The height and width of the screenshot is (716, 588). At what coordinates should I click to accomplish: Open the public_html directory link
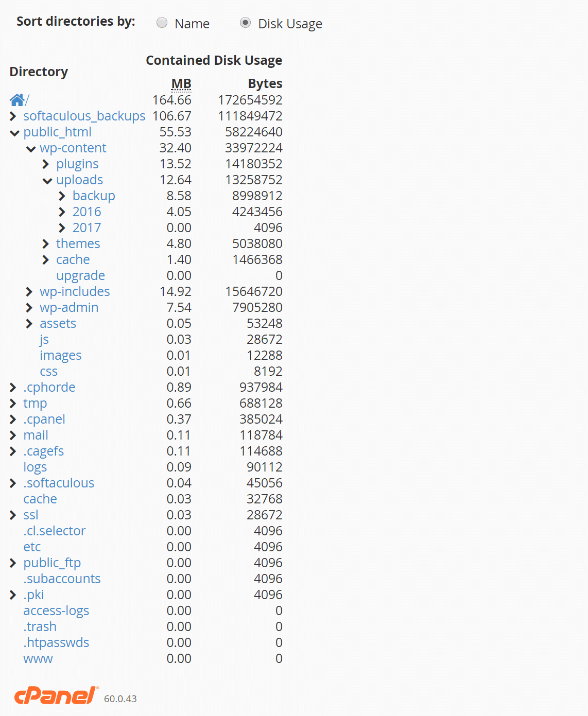[58, 132]
